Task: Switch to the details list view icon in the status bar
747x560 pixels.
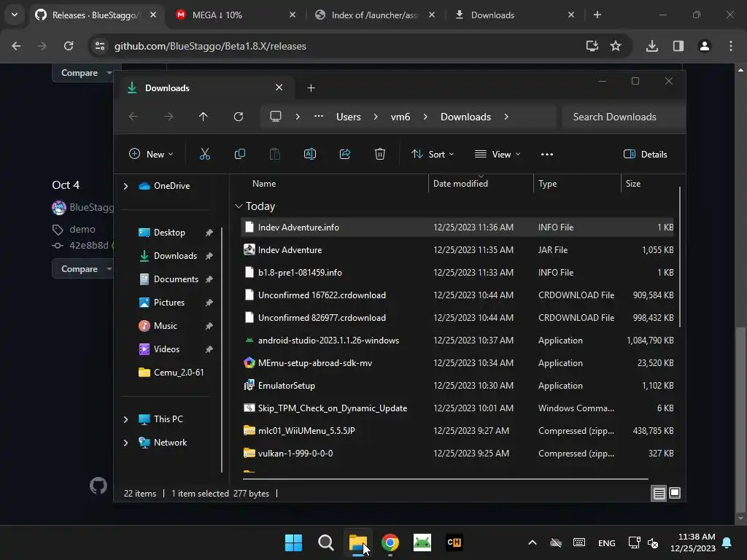Action: click(659, 494)
